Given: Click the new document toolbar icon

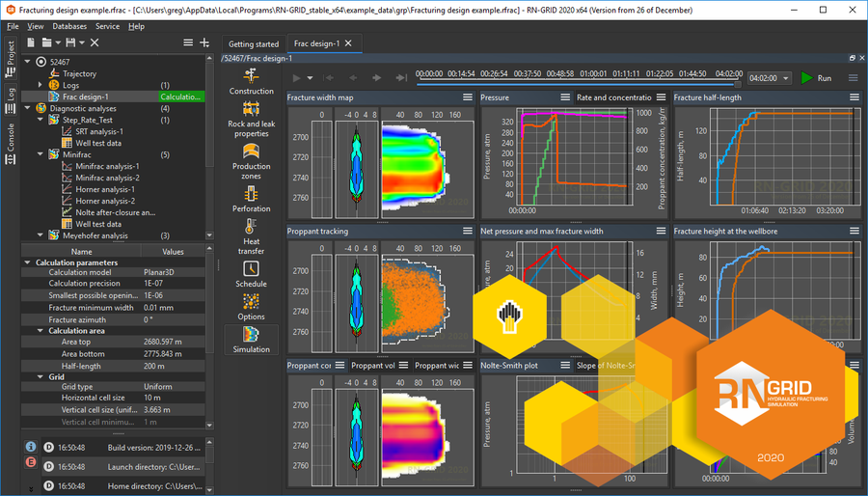Looking at the screenshot, I should click(32, 42).
